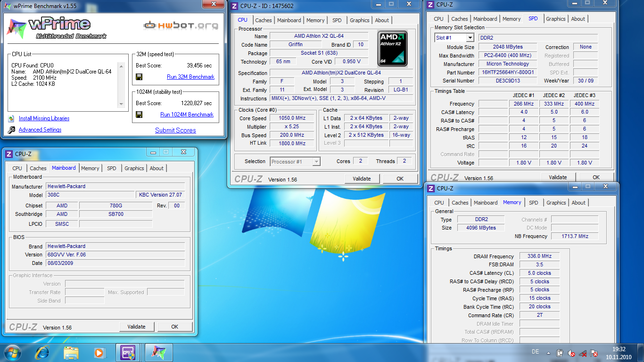Open the Action Center flag tray icon

tap(594, 353)
